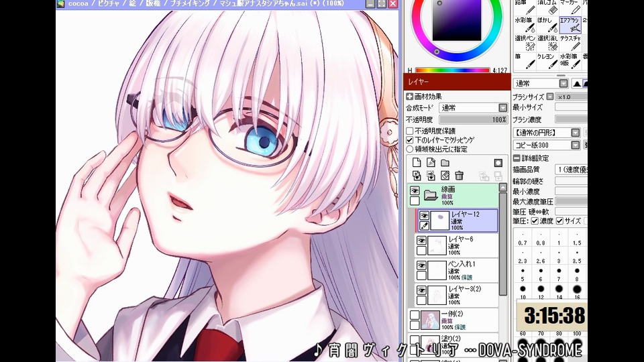Expand the 画材効果 section
This screenshot has width=644, height=362.
(x=409, y=97)
